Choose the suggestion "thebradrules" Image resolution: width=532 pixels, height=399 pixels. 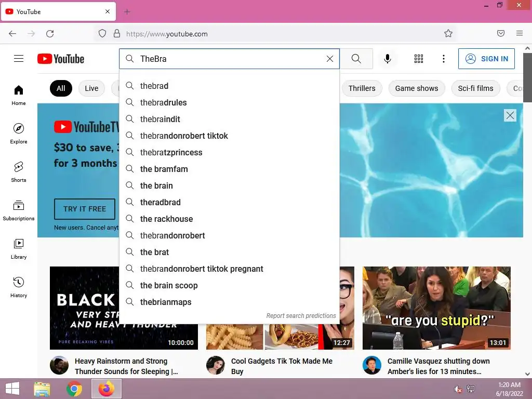coord(229,102)
